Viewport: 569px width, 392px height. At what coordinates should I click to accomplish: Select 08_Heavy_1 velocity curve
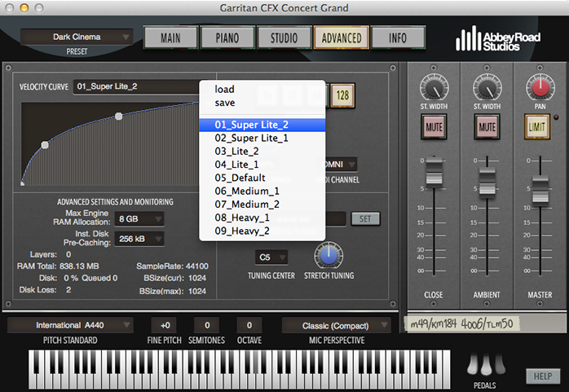click(262, 218)
